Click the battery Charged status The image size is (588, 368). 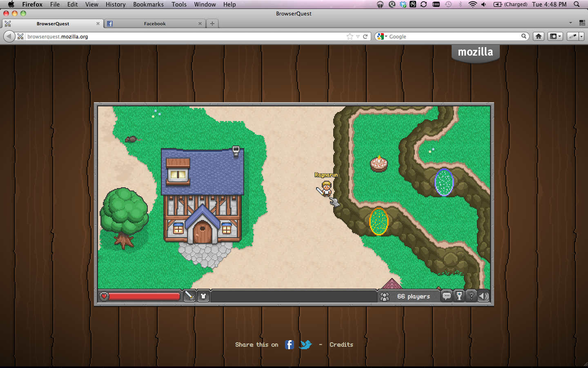tap(510, 4)
